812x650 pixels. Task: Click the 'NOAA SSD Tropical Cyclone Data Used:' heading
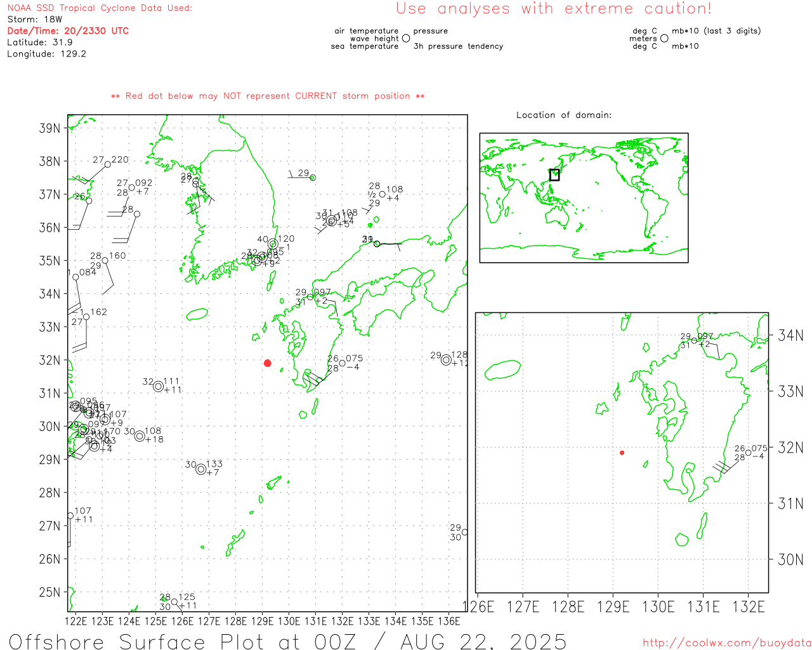(100, 8)
